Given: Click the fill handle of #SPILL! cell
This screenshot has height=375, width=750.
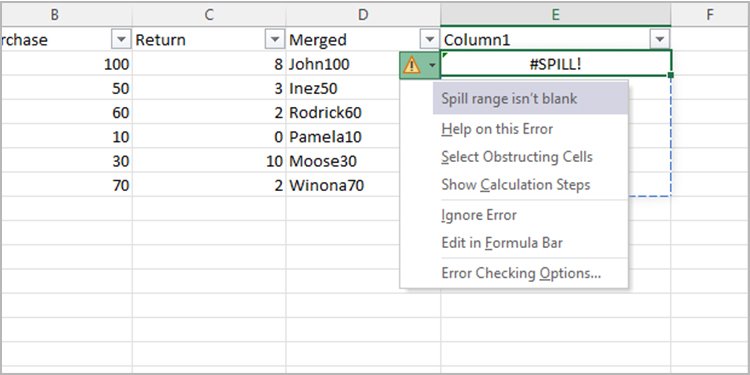Looking at the screenshot, I should pyautogui.click(x=671, y=76).
